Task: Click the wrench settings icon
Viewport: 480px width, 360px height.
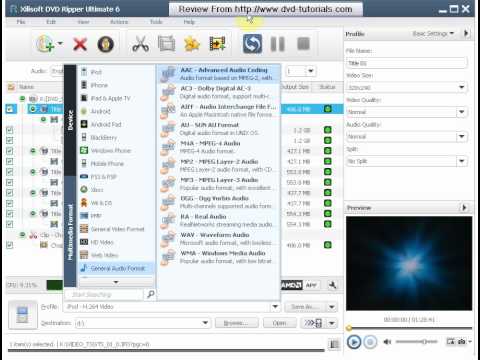Action: pos(332,285)
